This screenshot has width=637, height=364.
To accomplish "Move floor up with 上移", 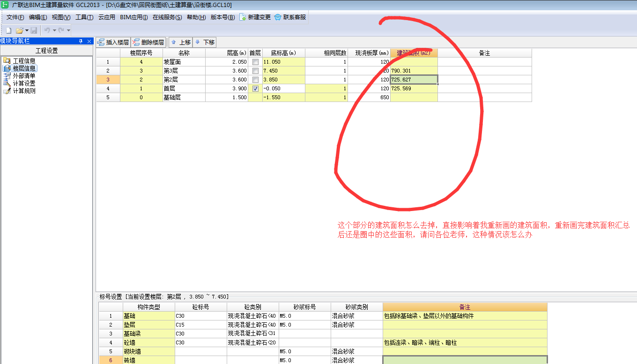I will coord(180,42).
